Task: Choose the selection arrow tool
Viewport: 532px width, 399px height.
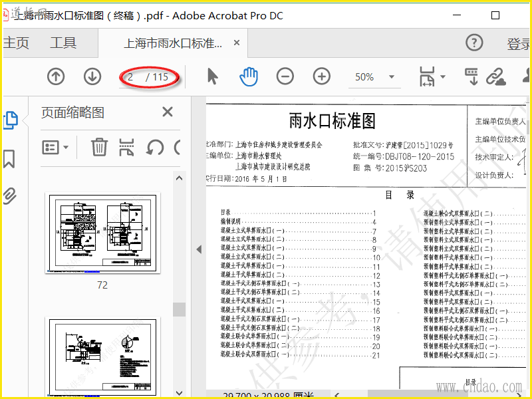Action: (212, 76)
